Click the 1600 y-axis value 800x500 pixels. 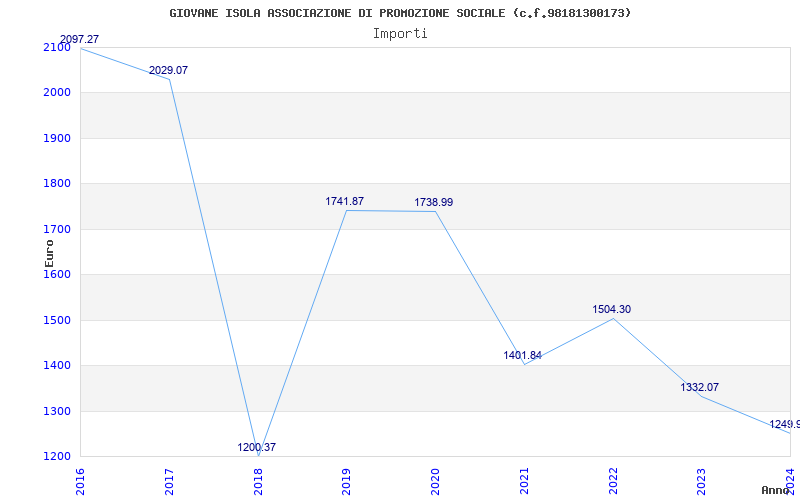57,274
